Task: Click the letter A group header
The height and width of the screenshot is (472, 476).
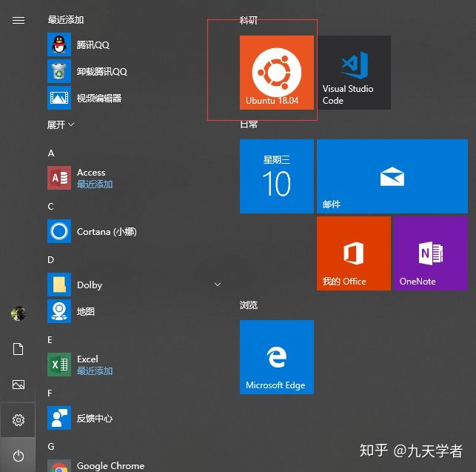Action: pyautogui.click(x=51, y=153)
